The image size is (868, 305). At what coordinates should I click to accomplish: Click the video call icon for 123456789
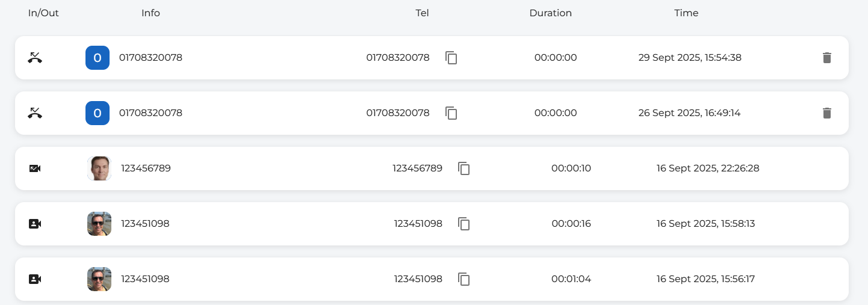tap(35, 168)
